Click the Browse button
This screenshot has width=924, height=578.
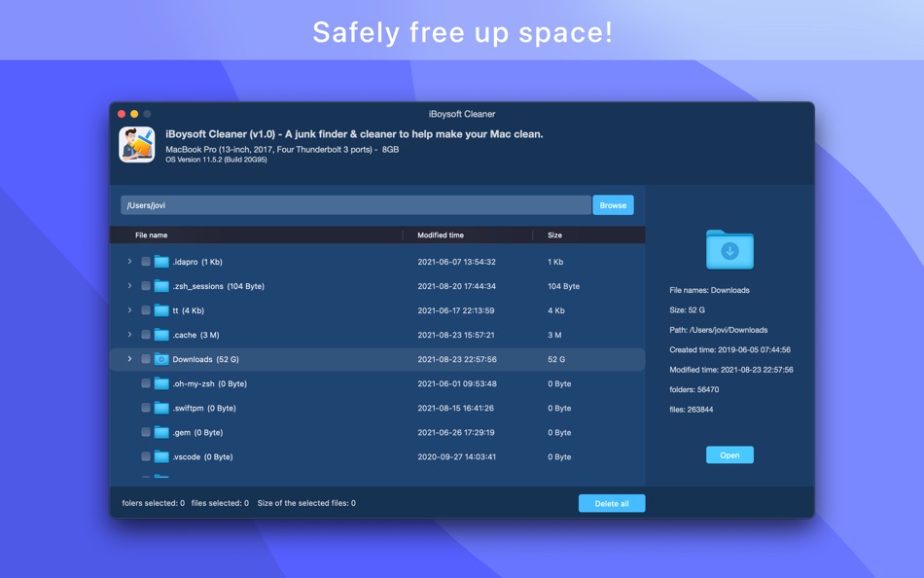pos(613,205)
